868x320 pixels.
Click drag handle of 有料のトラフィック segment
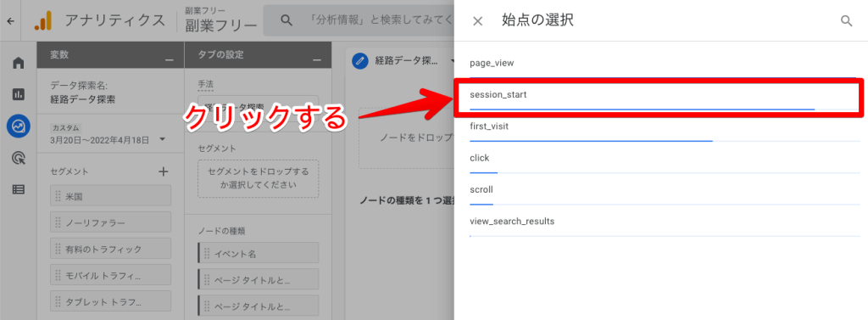tap(58, 249)
